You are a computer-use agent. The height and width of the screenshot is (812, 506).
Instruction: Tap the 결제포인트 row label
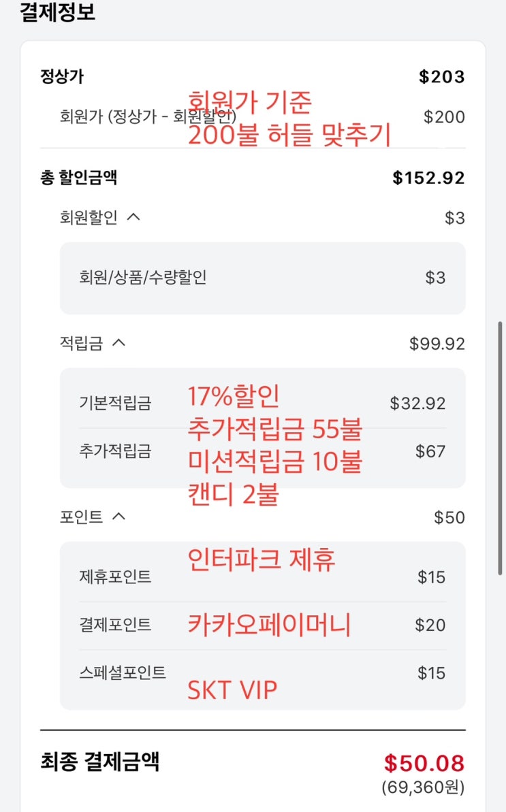pos(115,625)
